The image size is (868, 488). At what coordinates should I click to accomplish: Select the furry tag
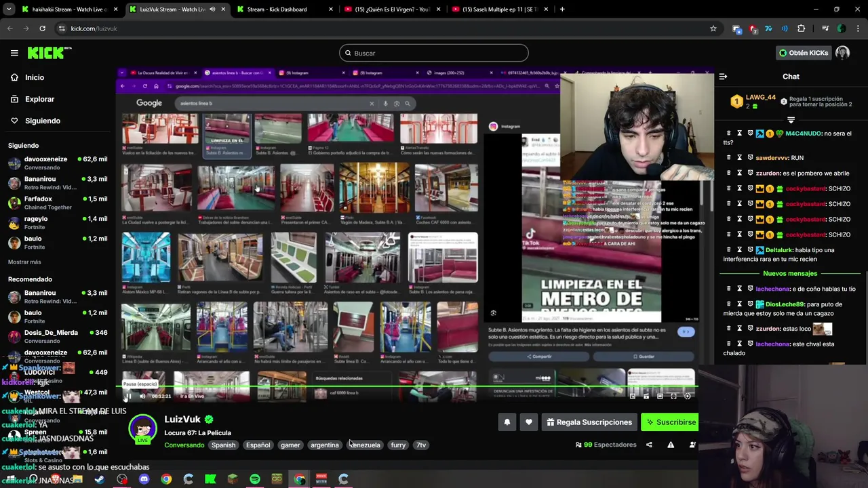click(398, 445)
